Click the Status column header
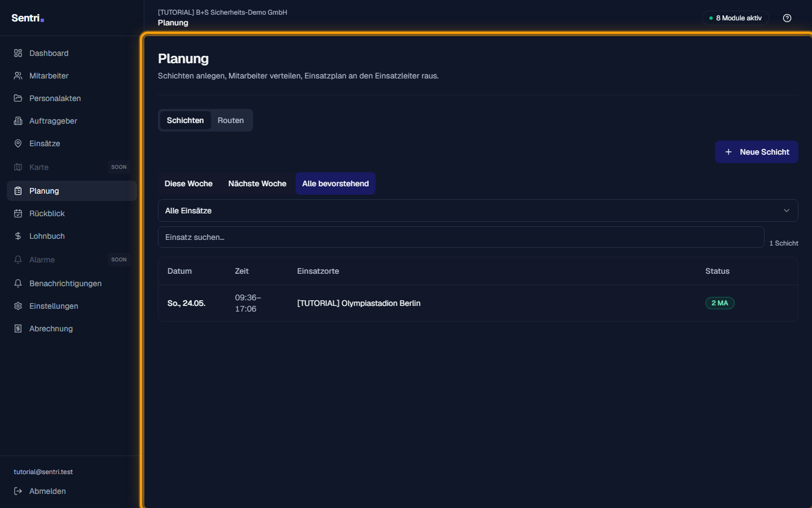The height and width of the screenshot is (508, 812). click(x=717, y=271)
